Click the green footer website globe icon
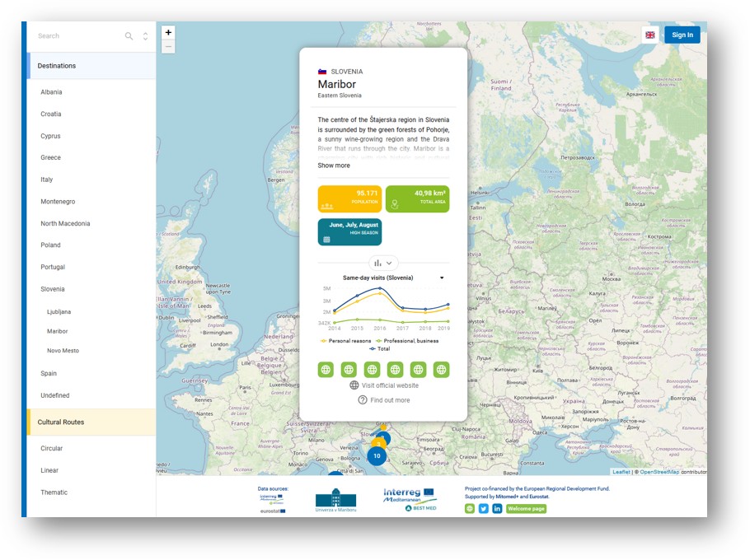Screen dimensions: 750x560 (470, 508)
